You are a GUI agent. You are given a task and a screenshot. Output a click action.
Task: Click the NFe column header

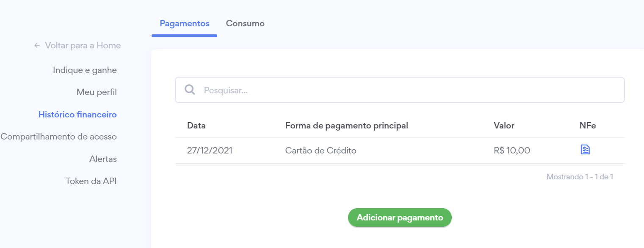tap(588, 125)
